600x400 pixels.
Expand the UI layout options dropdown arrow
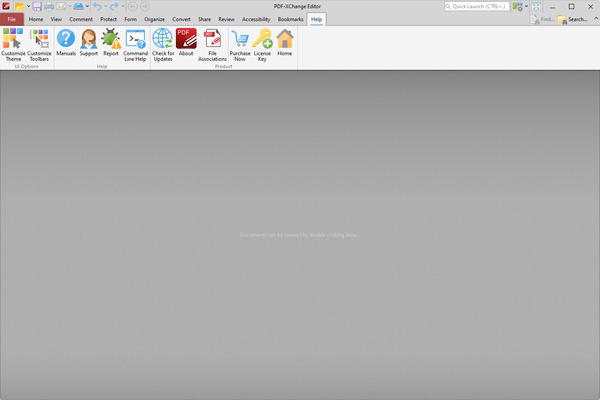[526, 7]
